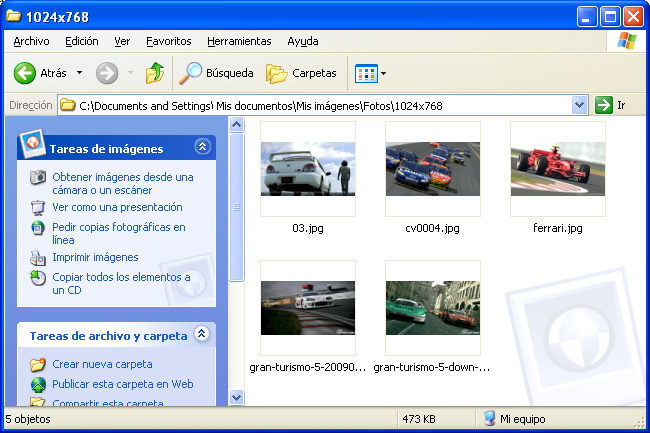Click Pedir copias fotográficas en línea

point(119,234)
